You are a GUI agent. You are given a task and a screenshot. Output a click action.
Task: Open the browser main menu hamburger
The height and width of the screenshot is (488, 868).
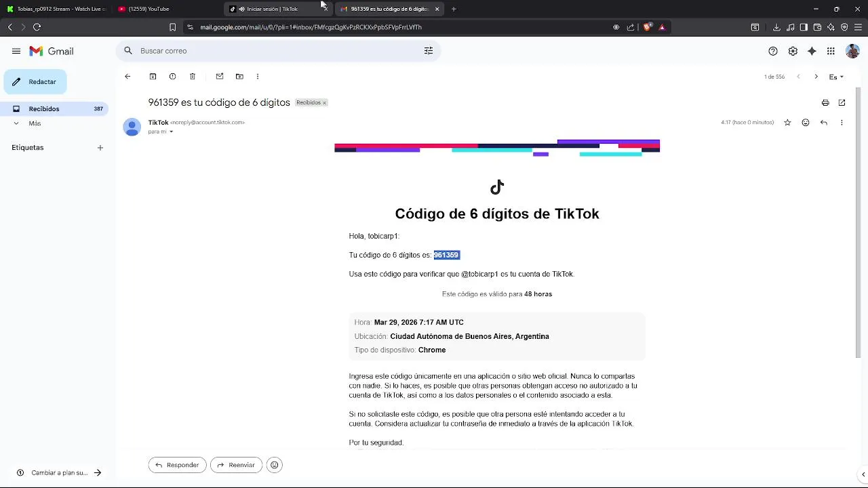(859, 27)
